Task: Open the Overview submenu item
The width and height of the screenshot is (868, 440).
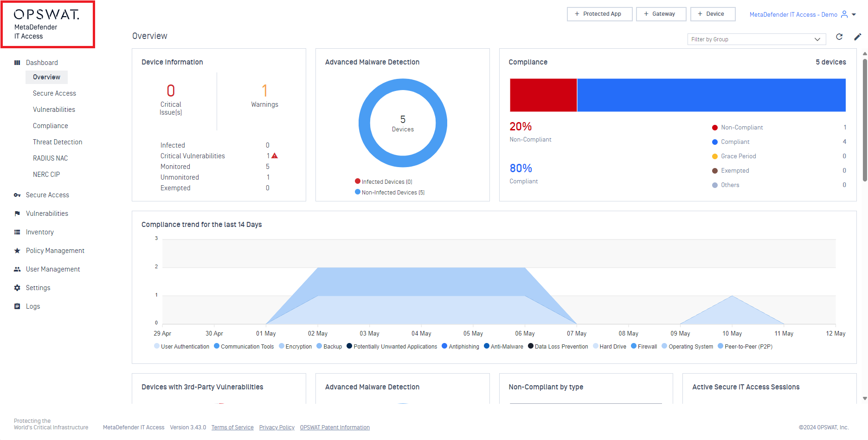Action: [x=46, y=77]
